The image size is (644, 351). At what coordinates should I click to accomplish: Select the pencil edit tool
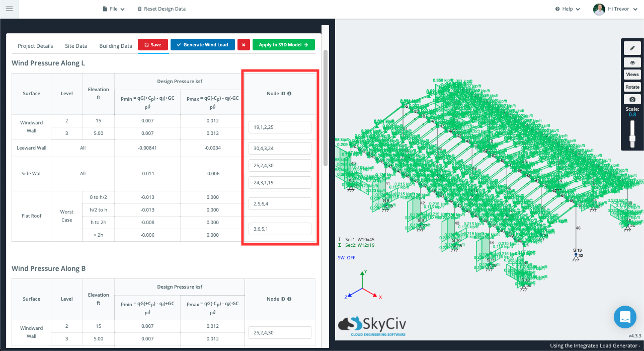point(632,48)
